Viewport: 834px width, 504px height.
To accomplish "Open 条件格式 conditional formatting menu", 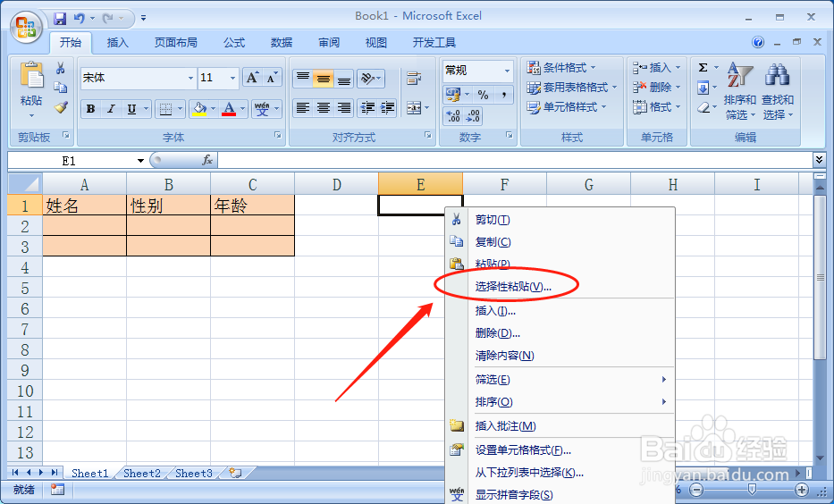I will click(x=561, y=68).
